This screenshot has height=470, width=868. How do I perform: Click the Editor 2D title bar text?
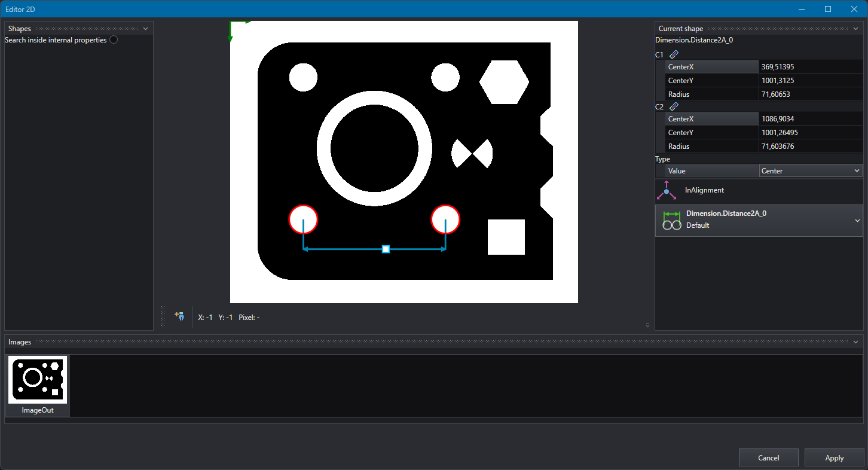coord(22,9)
